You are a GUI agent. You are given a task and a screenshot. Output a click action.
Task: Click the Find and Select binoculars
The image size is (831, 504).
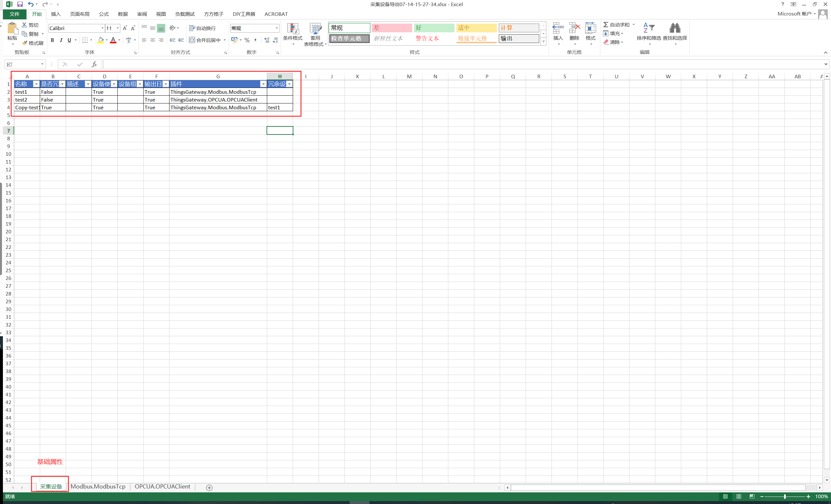[x=674, y=29]
